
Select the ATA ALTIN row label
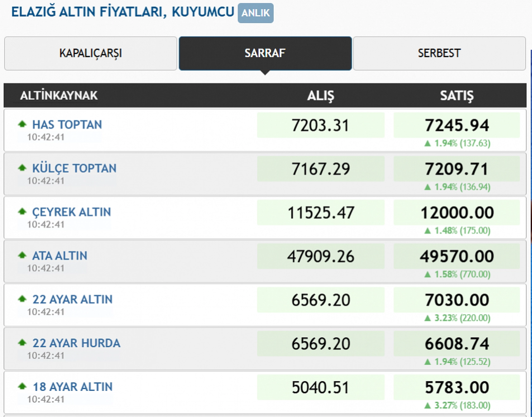60,256
